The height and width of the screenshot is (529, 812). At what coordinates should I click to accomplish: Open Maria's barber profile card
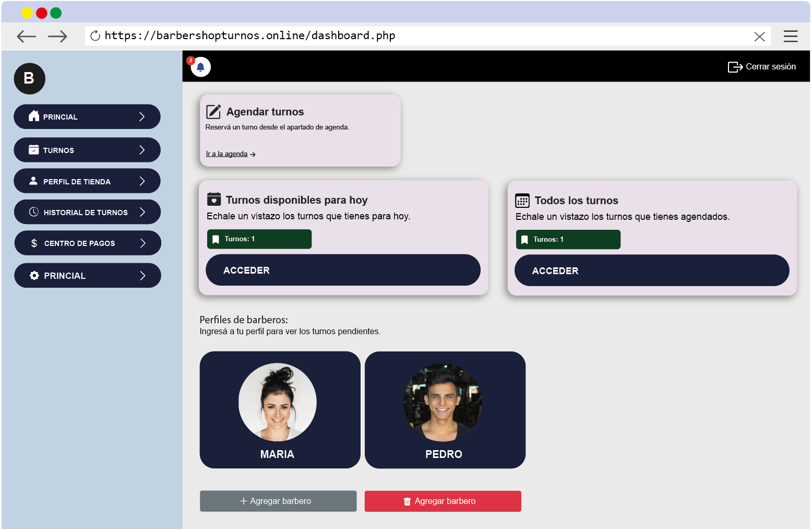280,409
